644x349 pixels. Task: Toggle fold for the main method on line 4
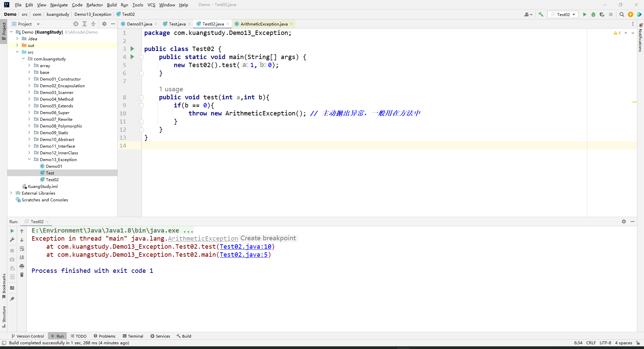pos(142,57)
